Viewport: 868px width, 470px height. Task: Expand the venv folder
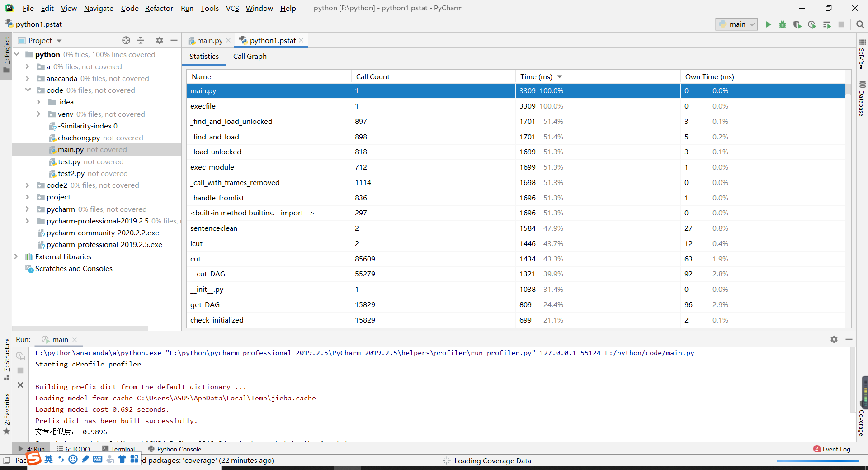pyautogui.click(x=38, y=114)
